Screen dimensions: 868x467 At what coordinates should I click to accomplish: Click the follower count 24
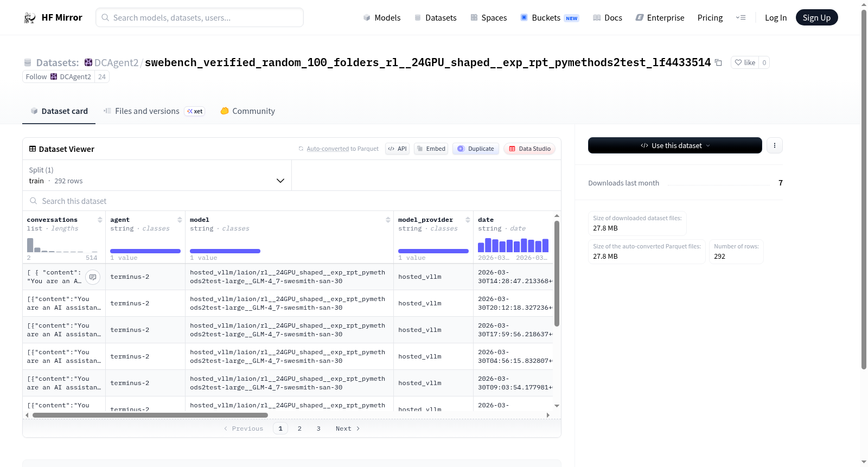102,76
